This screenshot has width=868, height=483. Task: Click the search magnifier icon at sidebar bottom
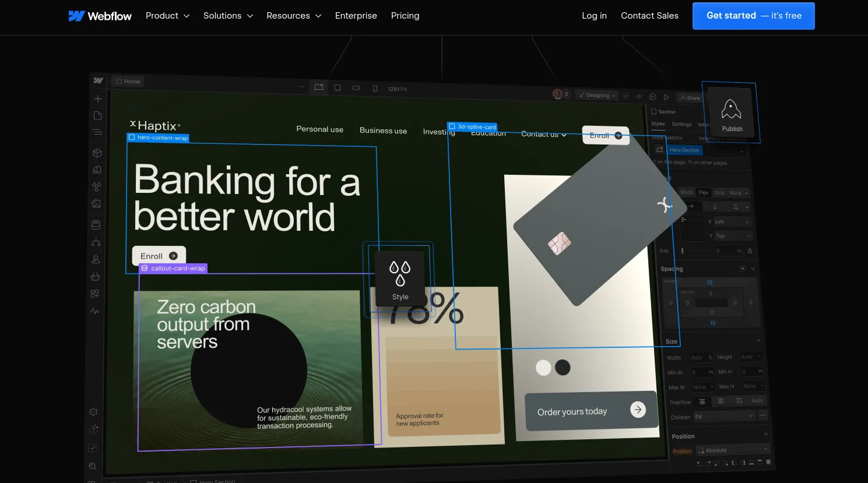93,466
